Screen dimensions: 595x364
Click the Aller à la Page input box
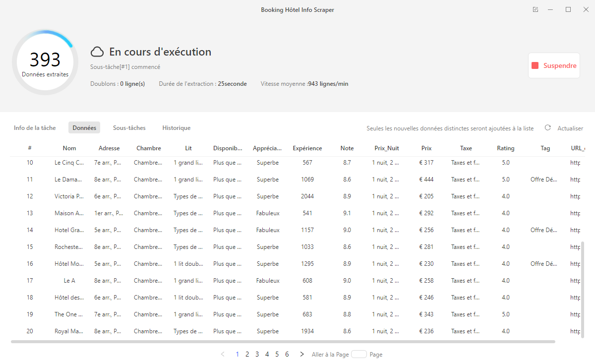(358, 354)
